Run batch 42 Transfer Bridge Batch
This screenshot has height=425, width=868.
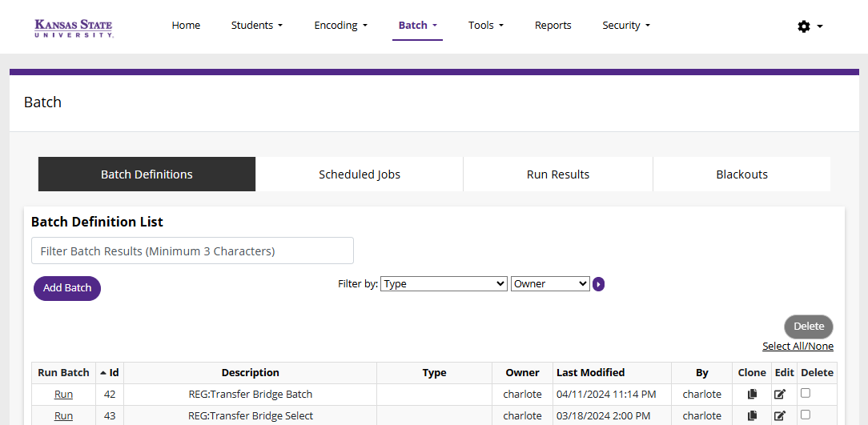click(x=63, y=395)
